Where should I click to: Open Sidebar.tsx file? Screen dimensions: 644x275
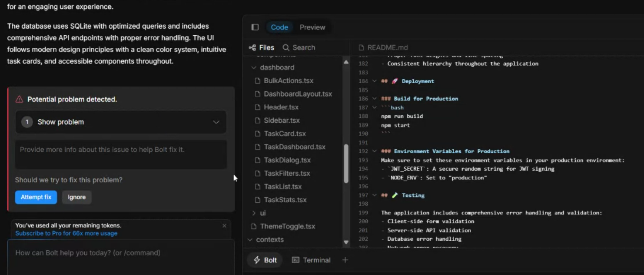click(282, 120)
